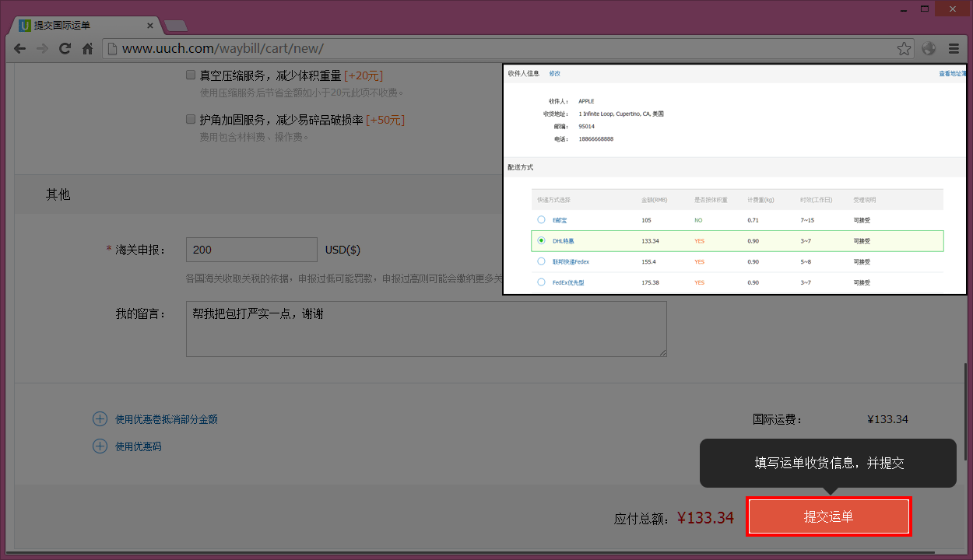The image size is (973, 560).
Task: Check the 真空压缩服务 checkbox
Action: [191, 75]
